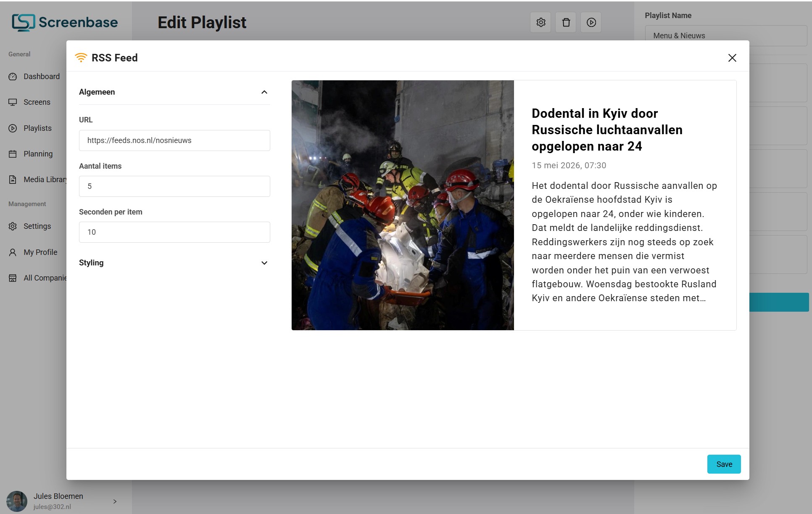Screen dimensions: 812x514
Task: Preview playlist with play icon
Action: 591,22
